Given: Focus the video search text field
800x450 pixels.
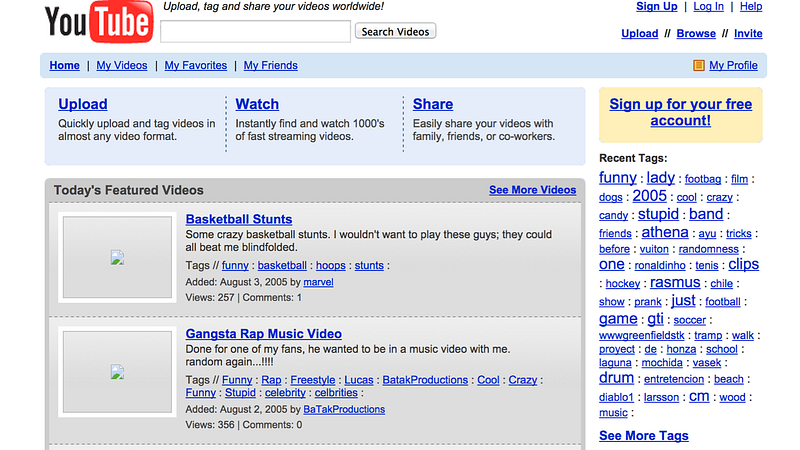Looking at the screenshot, I should [256, 32].
